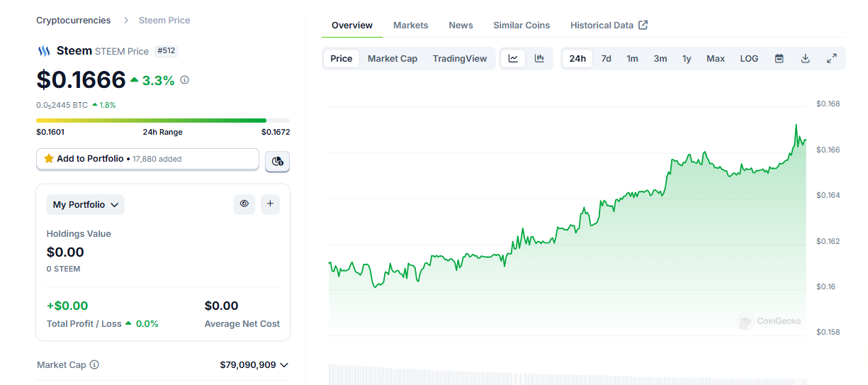The width and height of the screenshot is (868, 385).
Task: Click the $0.168 axis label
Action: [x=828, y=104]
